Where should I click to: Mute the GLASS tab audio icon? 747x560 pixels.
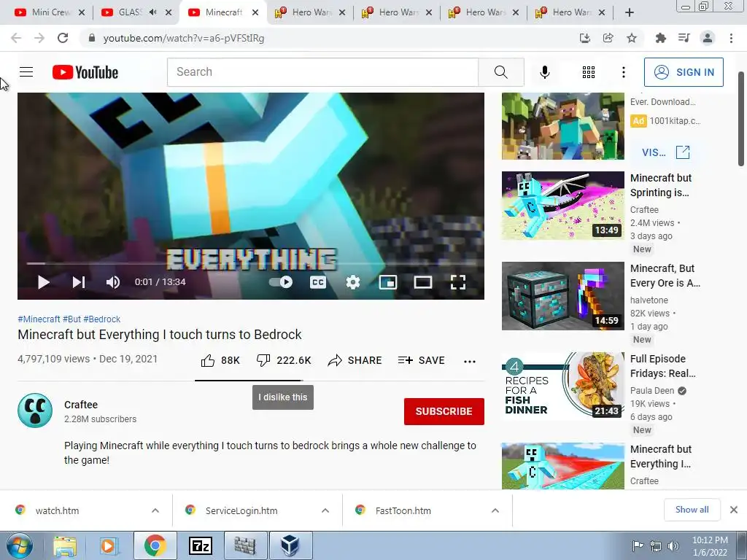[x=153, y=12]
